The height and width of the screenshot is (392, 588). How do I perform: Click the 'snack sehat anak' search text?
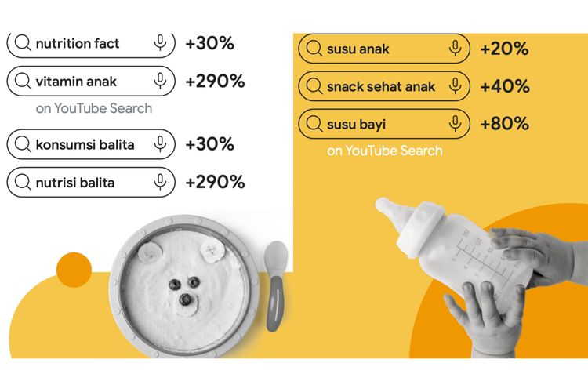point(380,86)
